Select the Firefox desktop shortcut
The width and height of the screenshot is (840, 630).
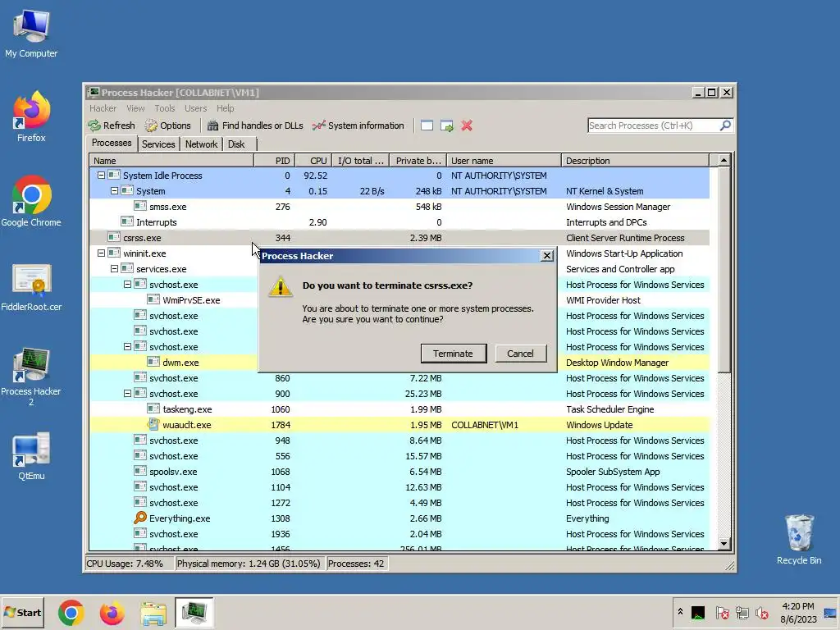(x=31, y=116)
